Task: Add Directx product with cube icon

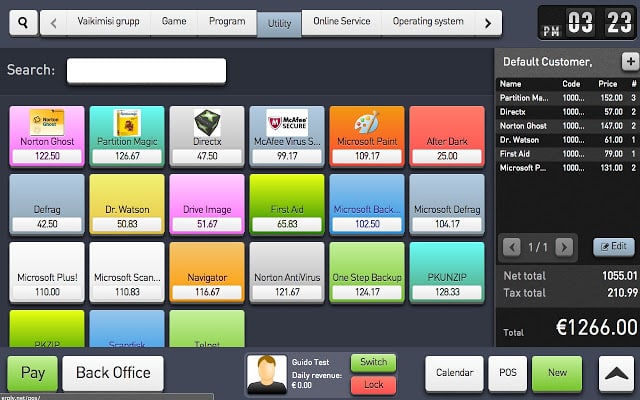Action: pos(207,136)
